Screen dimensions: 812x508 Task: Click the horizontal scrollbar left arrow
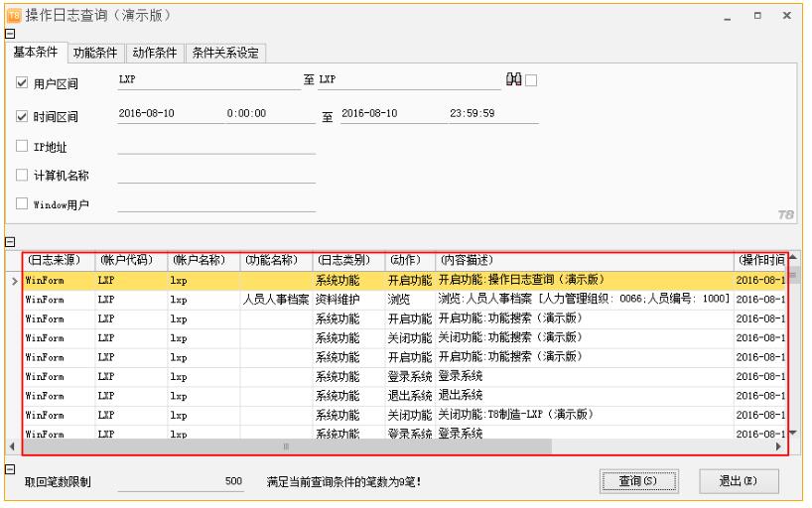point(14,447)
